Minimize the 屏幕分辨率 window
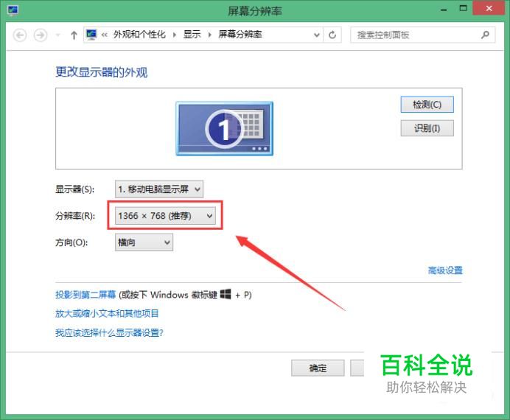 444,9
